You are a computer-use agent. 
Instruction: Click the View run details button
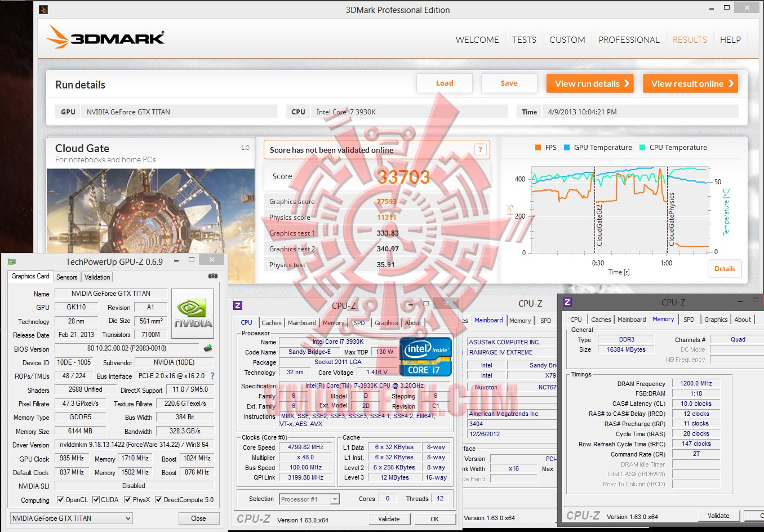[590, 83]
